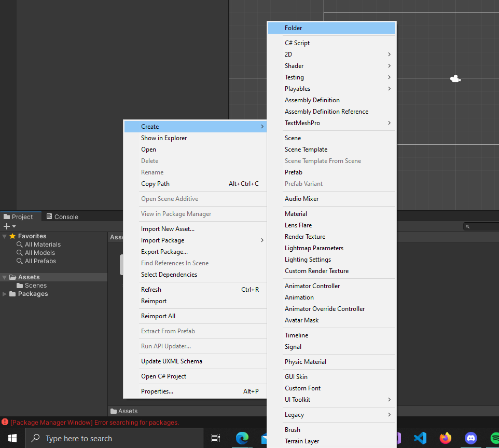Open Task View in the taskbar
The image size is (499, 448).
[216, 438]
